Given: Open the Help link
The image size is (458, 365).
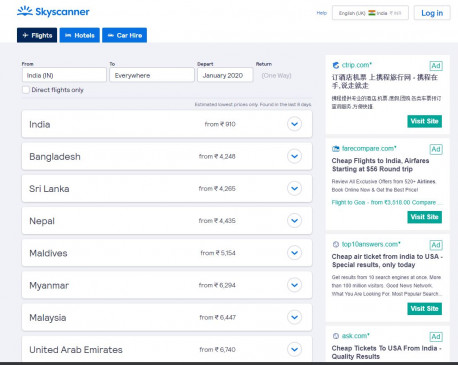Looking at the screenshot, I should pyautogui.click(x=322, y=13).
